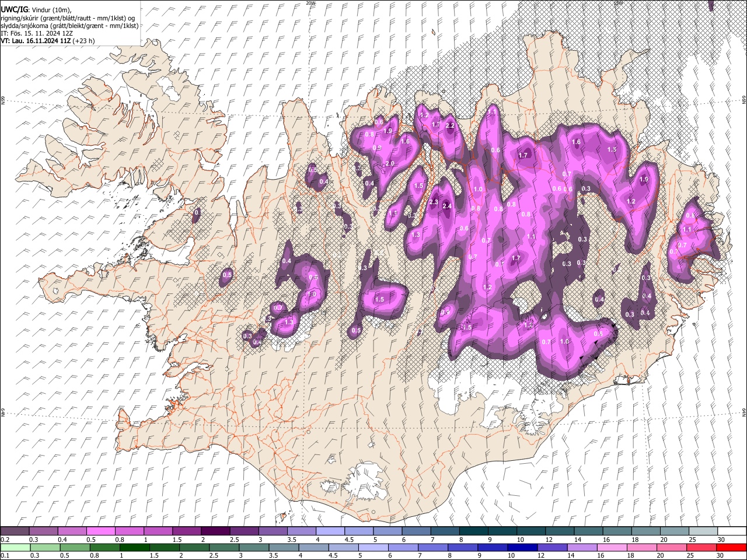Select deep blue swatch between 10 and 12 lower legend
The image size is (747, 560).
(x=522, y=547)
